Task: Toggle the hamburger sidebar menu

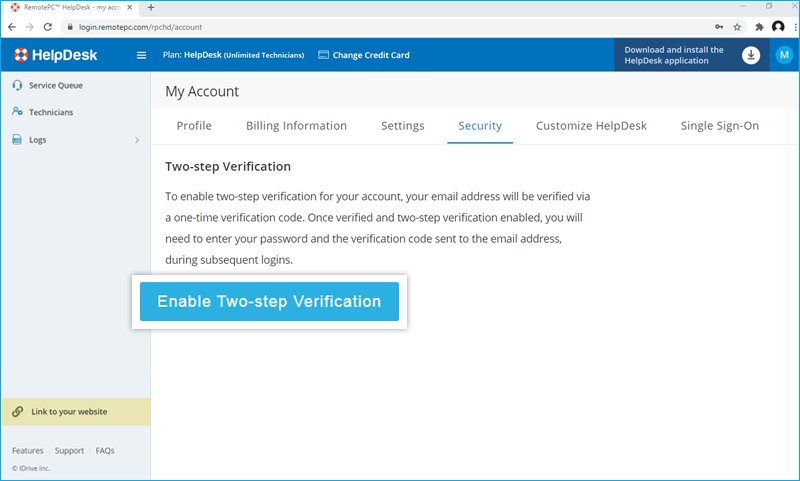Action: click(x=141, y=55)
